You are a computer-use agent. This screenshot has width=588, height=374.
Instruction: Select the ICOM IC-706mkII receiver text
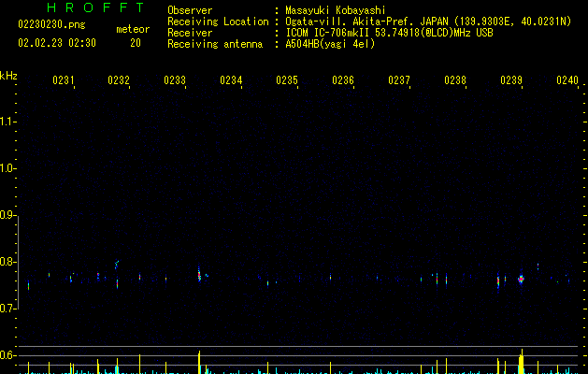tap(389, 33)
